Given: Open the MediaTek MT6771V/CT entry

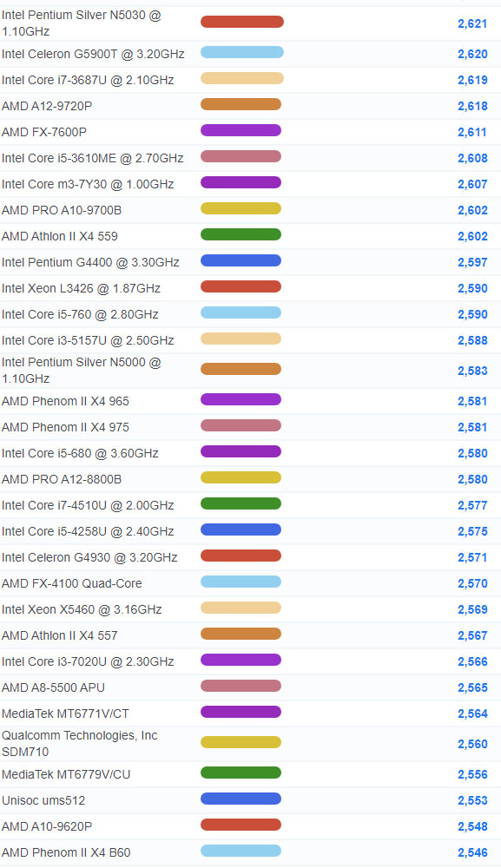Looking at the screenshot, I should point(65,713).
